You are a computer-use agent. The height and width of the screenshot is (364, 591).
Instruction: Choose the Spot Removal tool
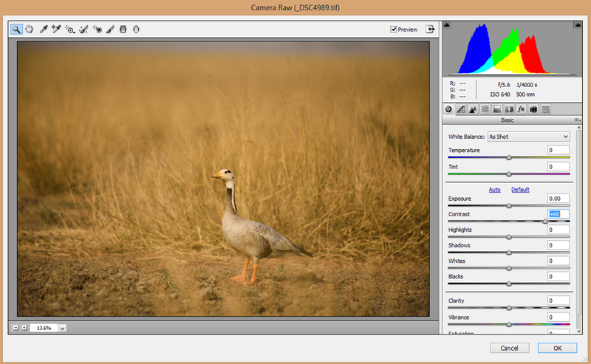coord(83,30)
